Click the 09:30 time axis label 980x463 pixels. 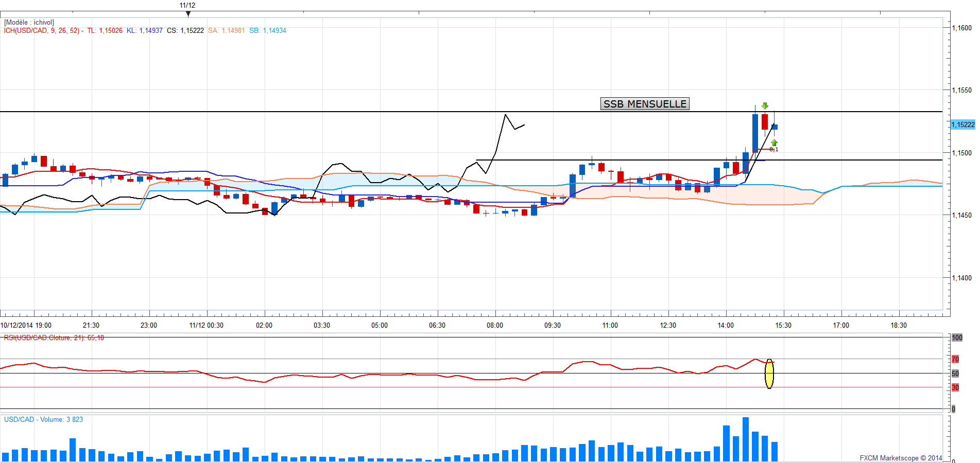pos(553,325)
